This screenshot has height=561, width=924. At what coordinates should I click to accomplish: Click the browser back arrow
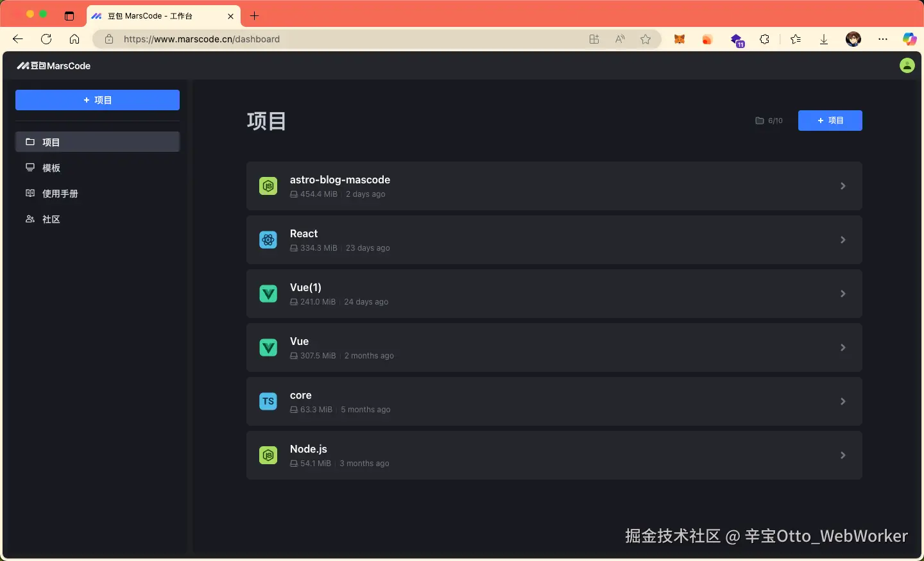(x=18, y=39)
